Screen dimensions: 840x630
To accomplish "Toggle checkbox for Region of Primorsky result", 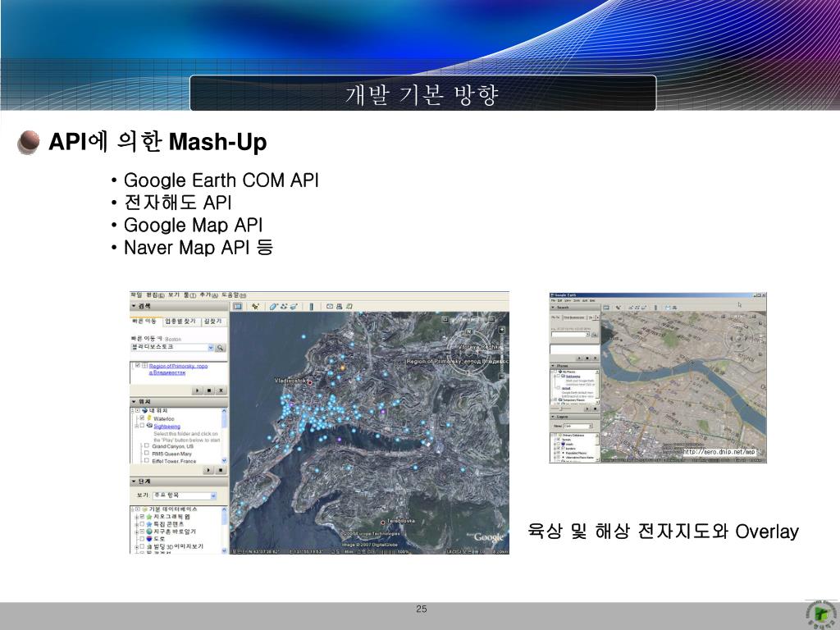I will point(138,365).
